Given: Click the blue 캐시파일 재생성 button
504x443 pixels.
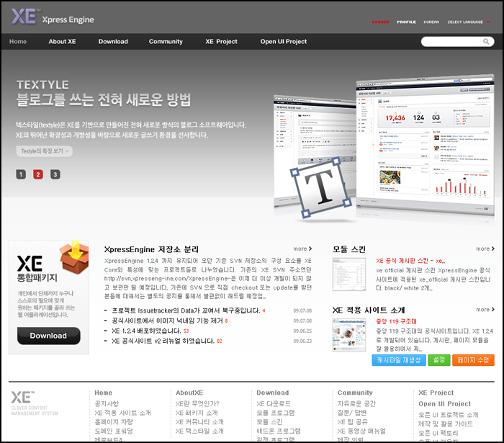Looking at the screenshot, I should 399,360.
